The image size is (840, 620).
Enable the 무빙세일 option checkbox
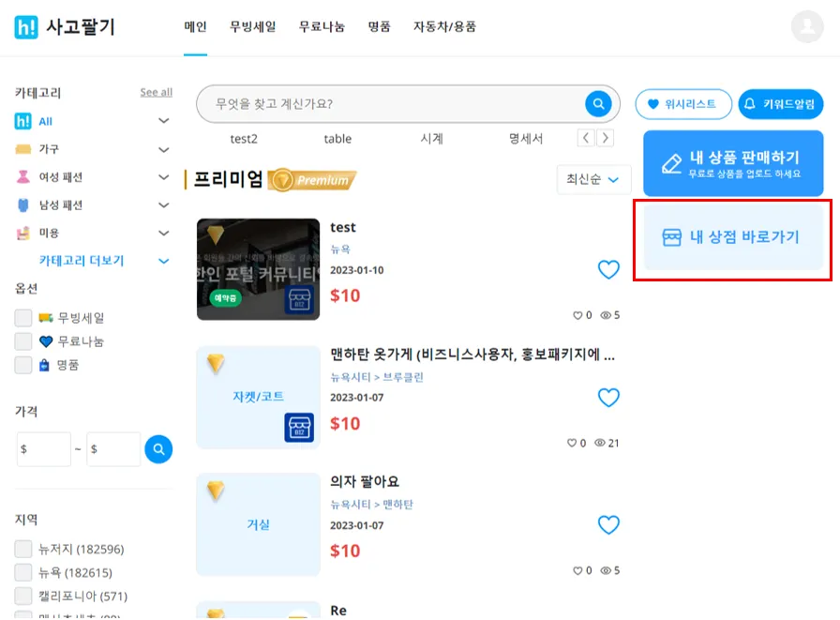tap(23, 318)
